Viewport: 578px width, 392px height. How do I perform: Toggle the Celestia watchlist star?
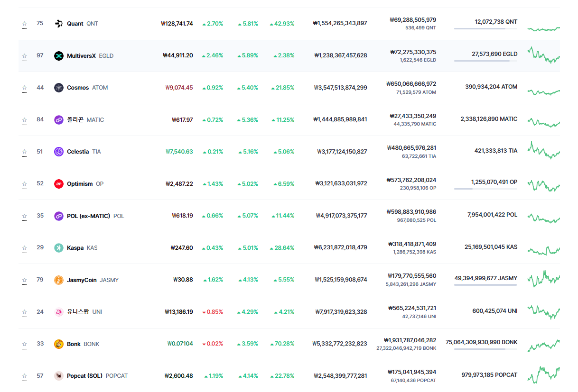point(24,152)
